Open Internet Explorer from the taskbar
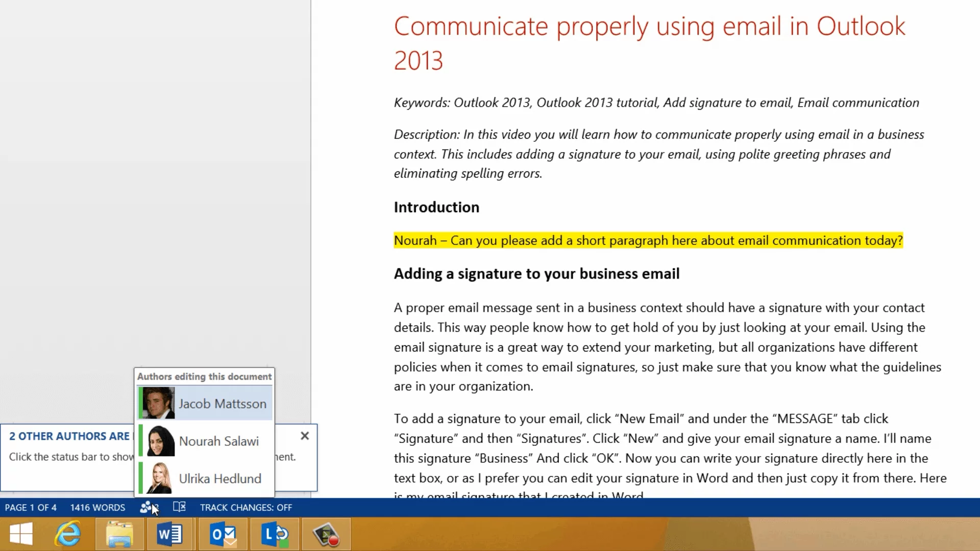This screenshot has height=551, width=980. point(68,535)
